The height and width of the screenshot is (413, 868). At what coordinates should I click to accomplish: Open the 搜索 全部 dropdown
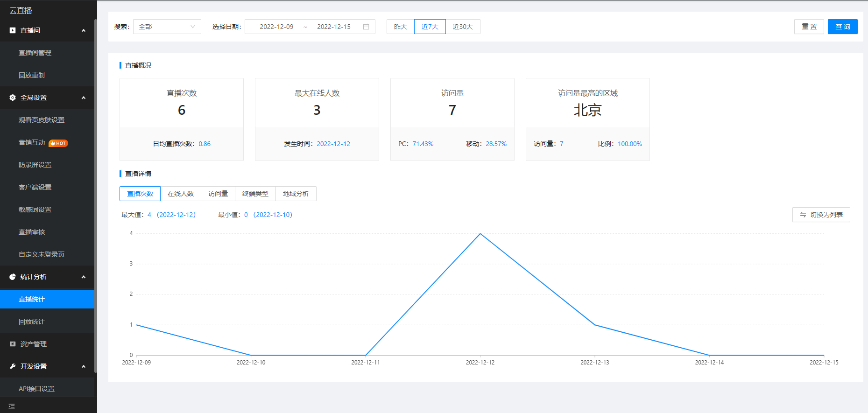pyautogui.click(x=167, y=27)
